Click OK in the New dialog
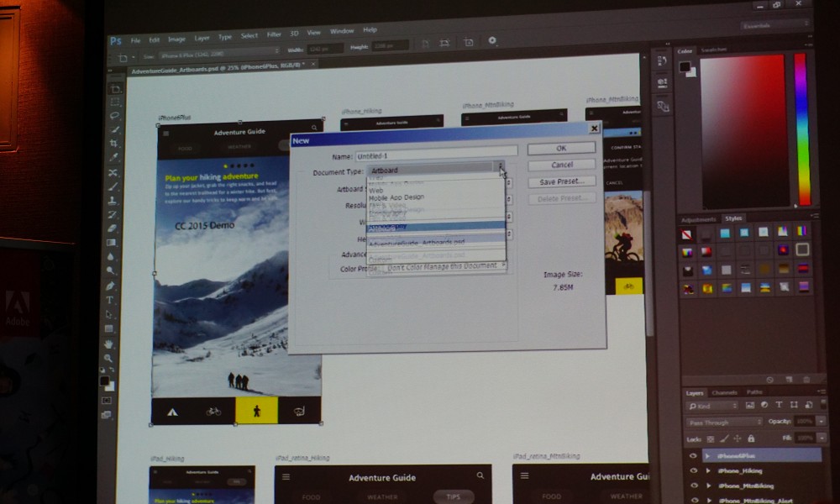The height and width of the screenshot is (504, 840). tap(561, 149)
